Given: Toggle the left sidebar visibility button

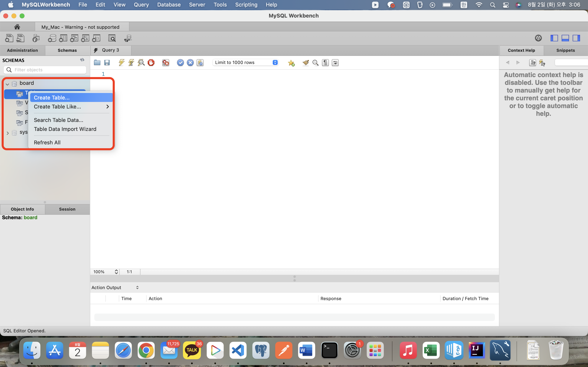Looking at the screenshot, I should click(x=554, y=38).
